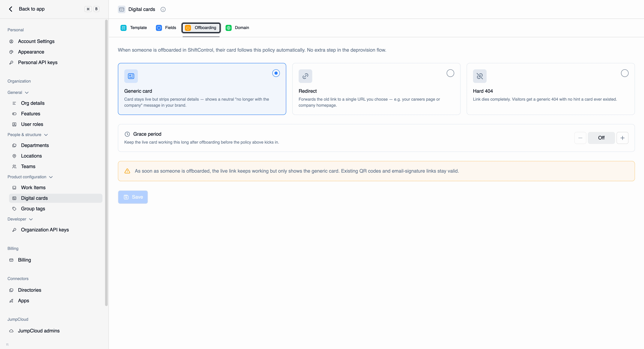
Task: Click the B shortcut key badge
Action: tap(96, 9)
